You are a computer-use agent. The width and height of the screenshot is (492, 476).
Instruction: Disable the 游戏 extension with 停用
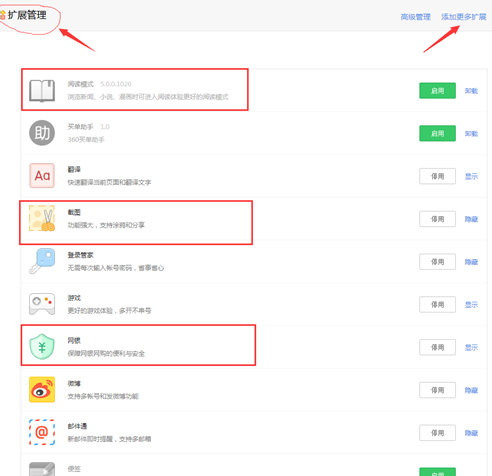[x=437, y=304]
